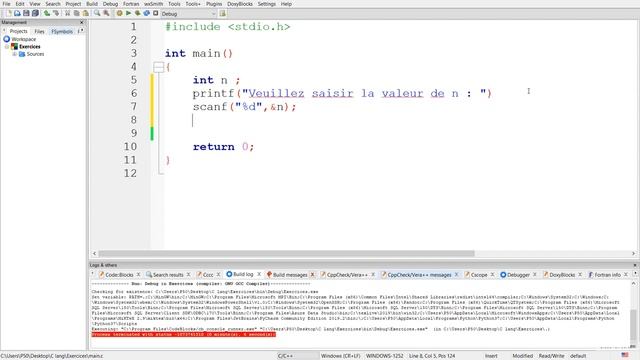
Task: Open the Settings menu
Action: pos(267,4)
